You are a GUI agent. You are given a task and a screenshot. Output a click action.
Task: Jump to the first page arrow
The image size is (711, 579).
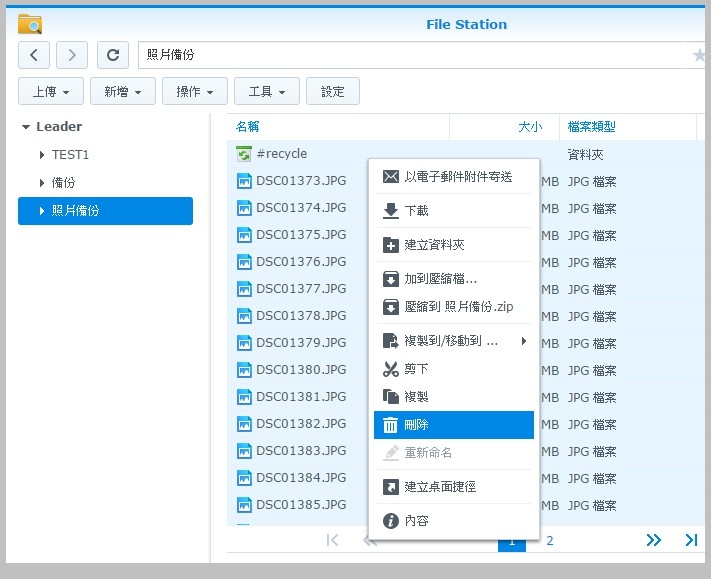click(332, 540)
